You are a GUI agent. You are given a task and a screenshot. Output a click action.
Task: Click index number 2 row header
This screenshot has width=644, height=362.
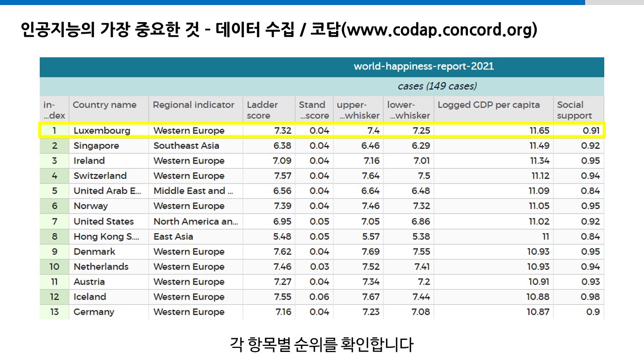pyautogui.click(x=54, y=146)
